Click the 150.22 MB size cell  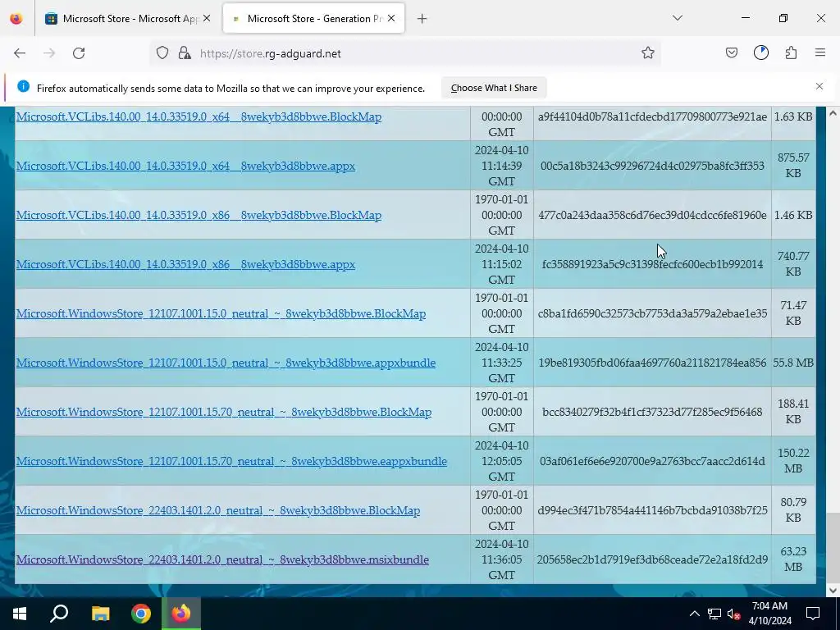[793, 461]
